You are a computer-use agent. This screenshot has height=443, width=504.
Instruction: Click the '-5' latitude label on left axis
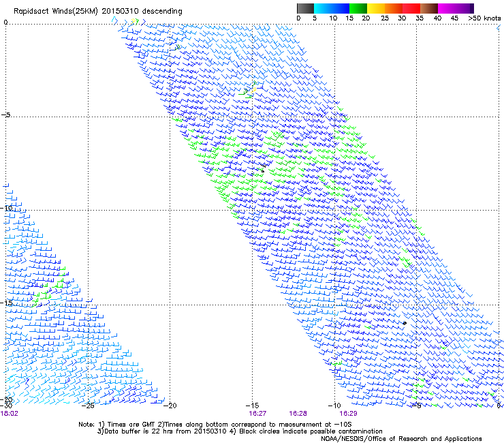pos(6,115)
